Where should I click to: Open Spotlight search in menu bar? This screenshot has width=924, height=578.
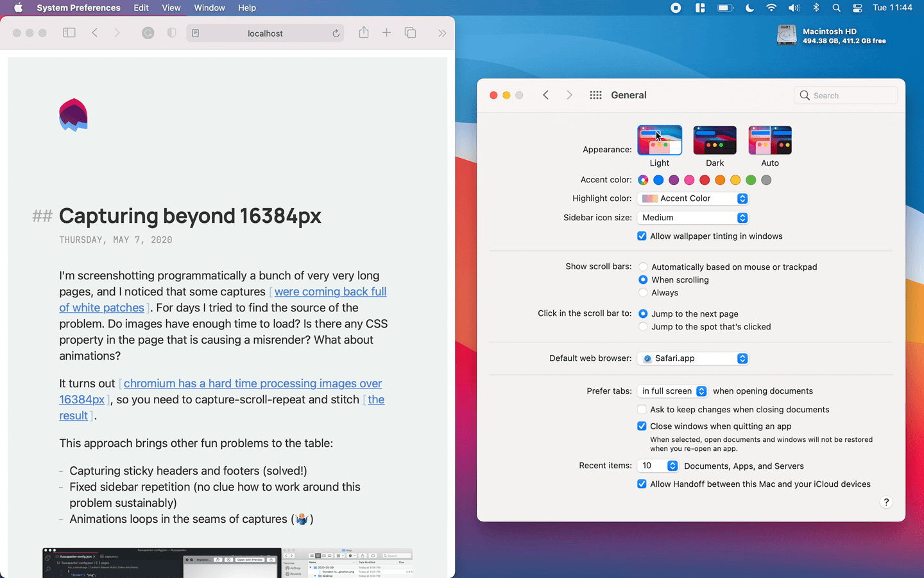point(836,8)
